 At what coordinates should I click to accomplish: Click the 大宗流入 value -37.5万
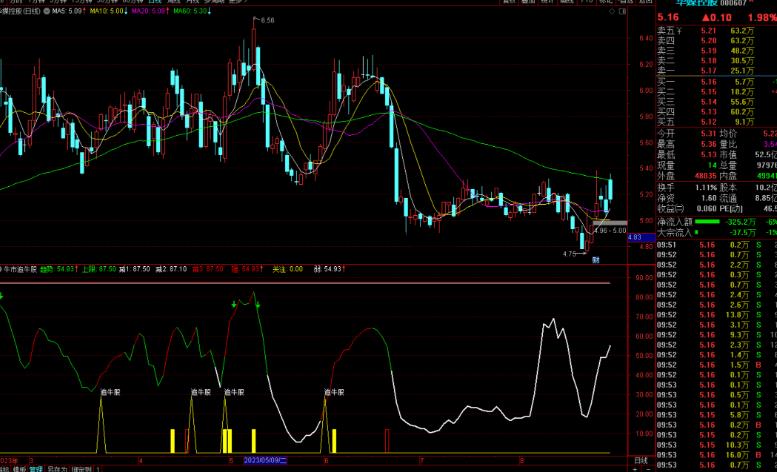pos(743,232)
